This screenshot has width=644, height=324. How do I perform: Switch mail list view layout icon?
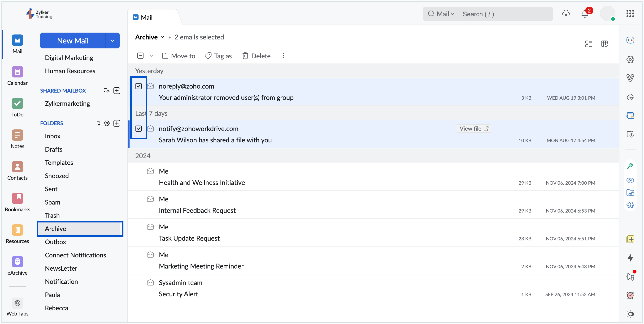coord(588,44)
